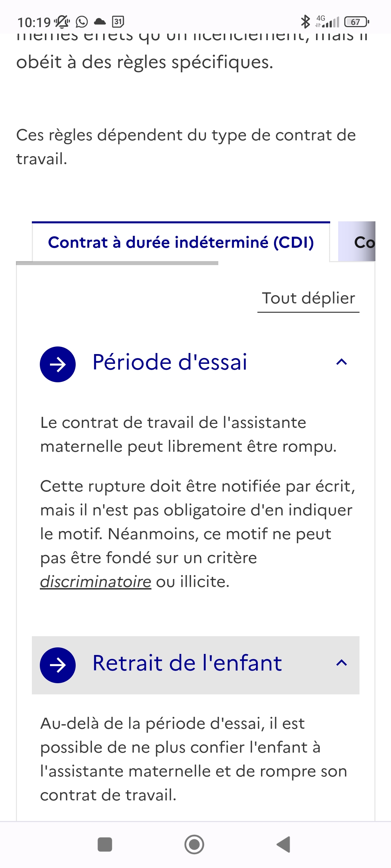This screenshot has width=391, height=868.
Task: Collapse the Période d'essai chevron
Action: [342, 362]
